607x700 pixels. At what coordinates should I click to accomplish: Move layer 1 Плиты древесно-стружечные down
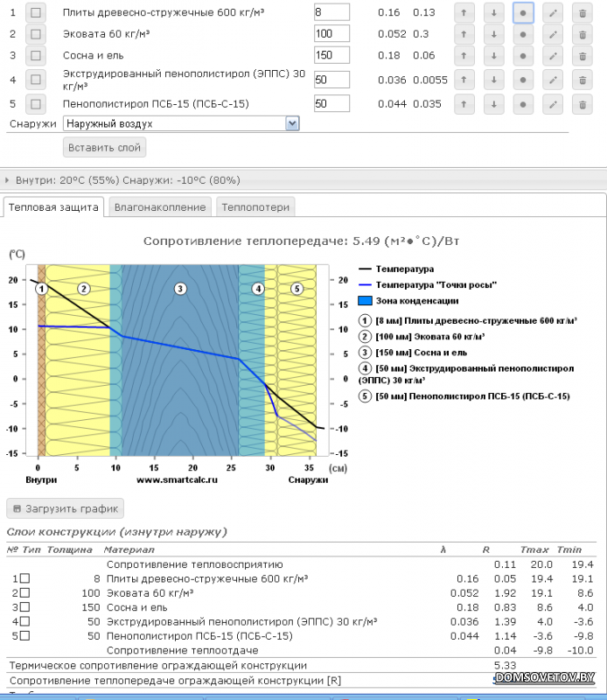point(493,13)
